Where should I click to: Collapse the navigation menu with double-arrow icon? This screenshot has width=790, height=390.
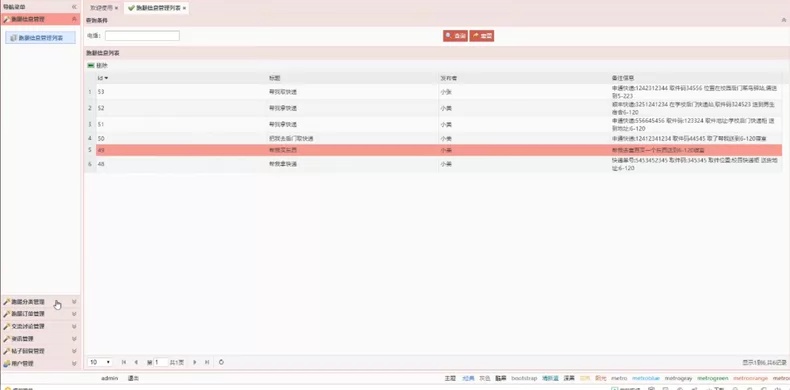tap(74, 7)
